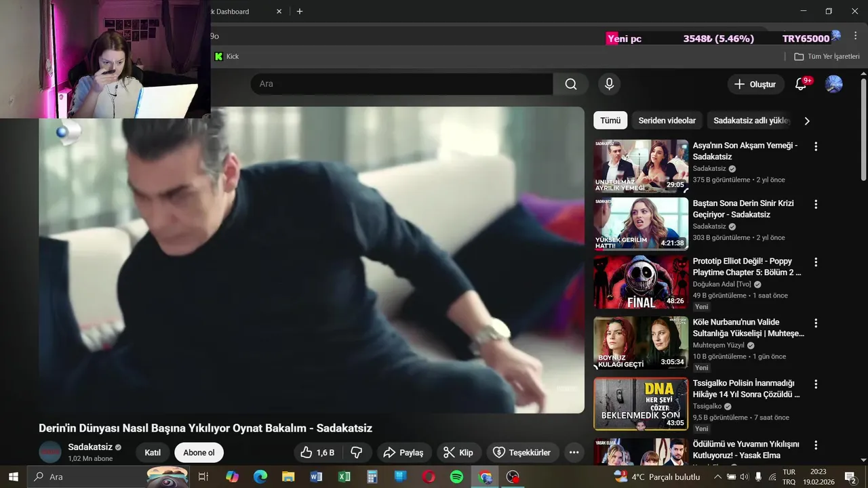The width and height of the screenshot is (868, 488).
Task: Click the Oluştur create button
Action: coord(755,84)
